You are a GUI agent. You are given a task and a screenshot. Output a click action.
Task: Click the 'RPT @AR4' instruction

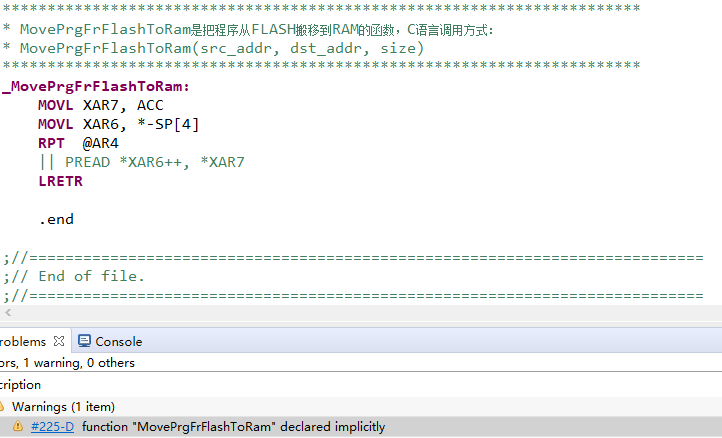[x=78, y=143]
